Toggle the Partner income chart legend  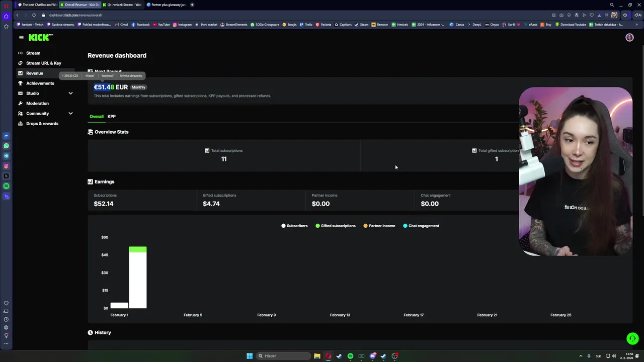tap(379, 226)
